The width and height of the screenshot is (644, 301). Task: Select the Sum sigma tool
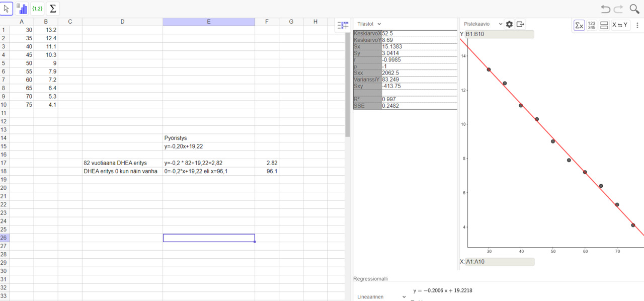(53, 9)
